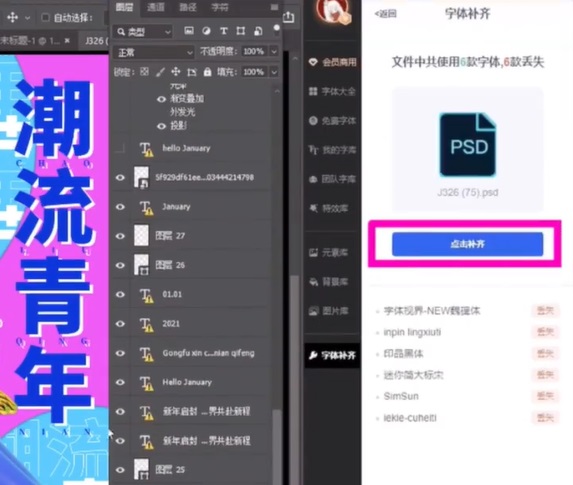Toggle visibility of 渐变叠加 effect

[x=162, y=99]
